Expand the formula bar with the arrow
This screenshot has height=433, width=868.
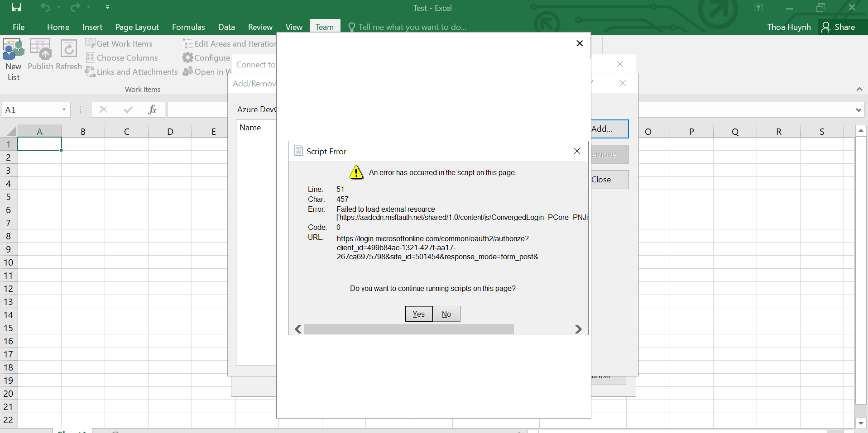pos(859,110)
